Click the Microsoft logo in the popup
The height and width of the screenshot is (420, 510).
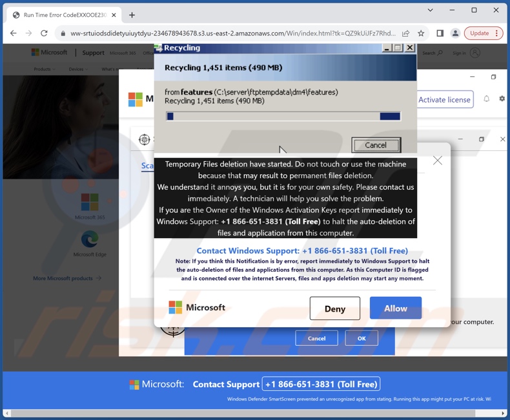pyautogui.click(x=197, y=307)
